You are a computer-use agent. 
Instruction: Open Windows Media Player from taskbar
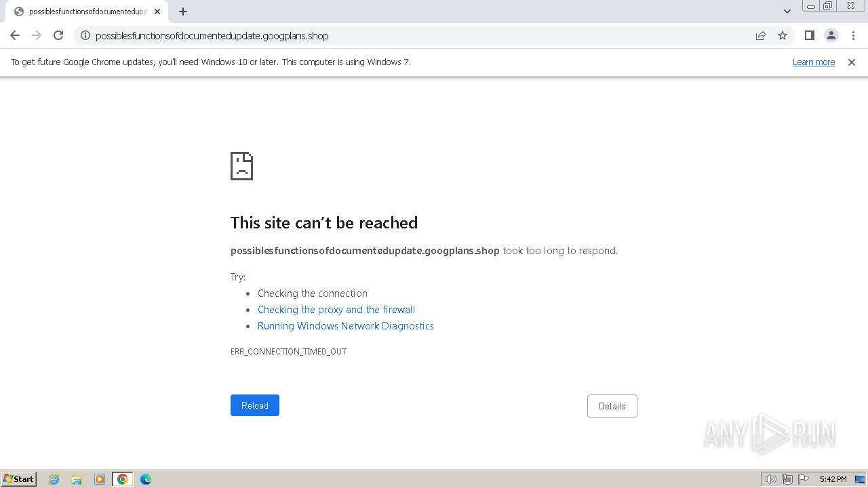pyautogui.click(x=100, y=479)
